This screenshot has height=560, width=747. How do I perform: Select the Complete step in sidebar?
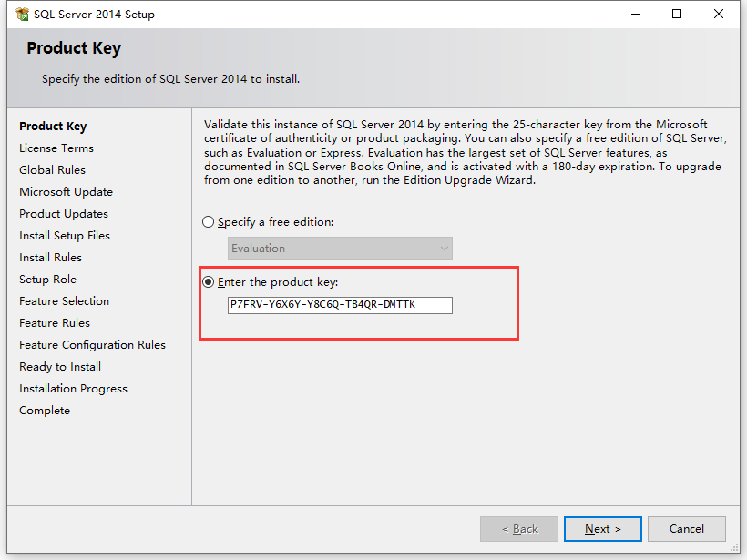pos(44,410)
